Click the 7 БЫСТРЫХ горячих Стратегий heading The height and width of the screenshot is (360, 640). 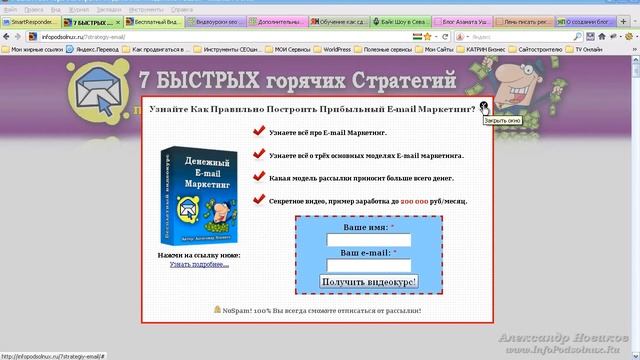pos(297,80)
